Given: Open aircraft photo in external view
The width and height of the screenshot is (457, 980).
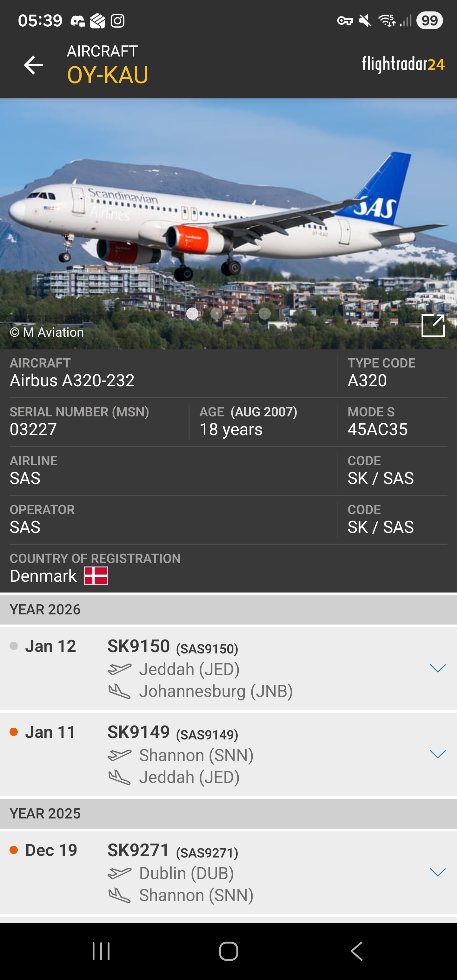Looking at the screenshot, I should (x=433, y=326).
